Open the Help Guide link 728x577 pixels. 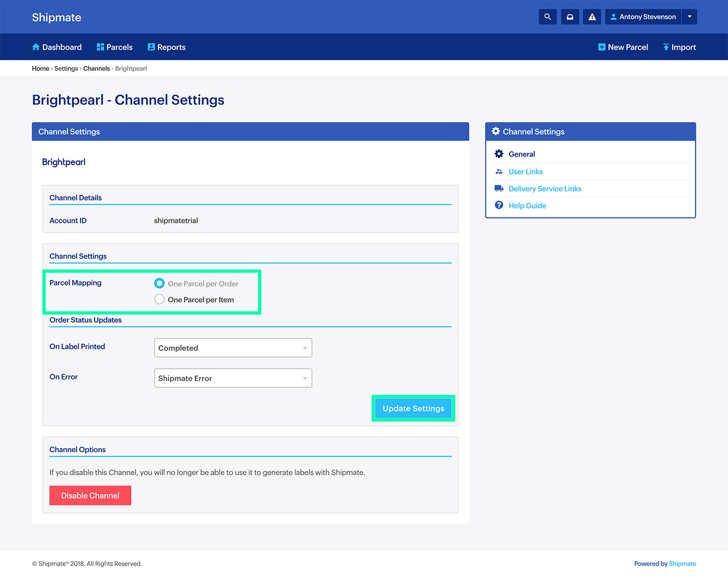[x=528, y=206]
